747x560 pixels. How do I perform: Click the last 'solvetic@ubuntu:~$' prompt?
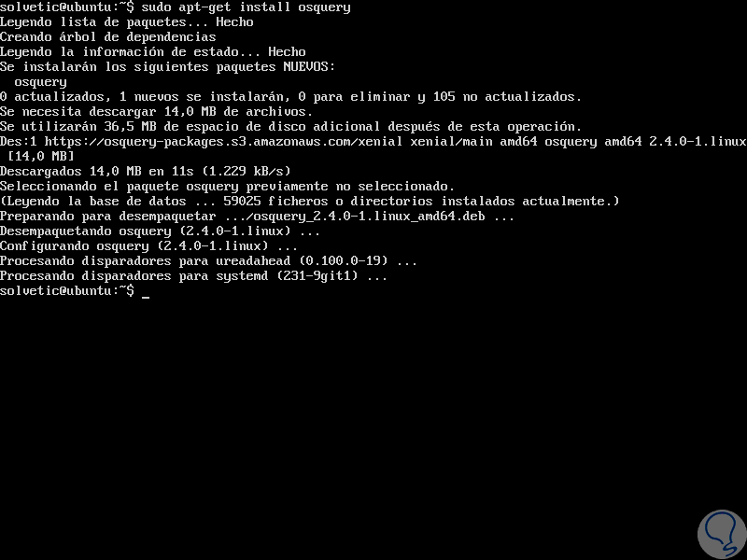point(67,290)
